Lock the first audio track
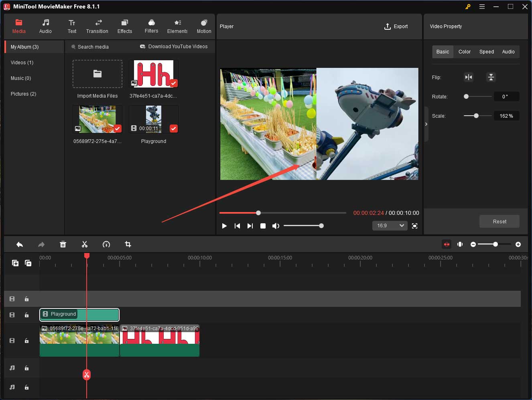 coord(26,368)
